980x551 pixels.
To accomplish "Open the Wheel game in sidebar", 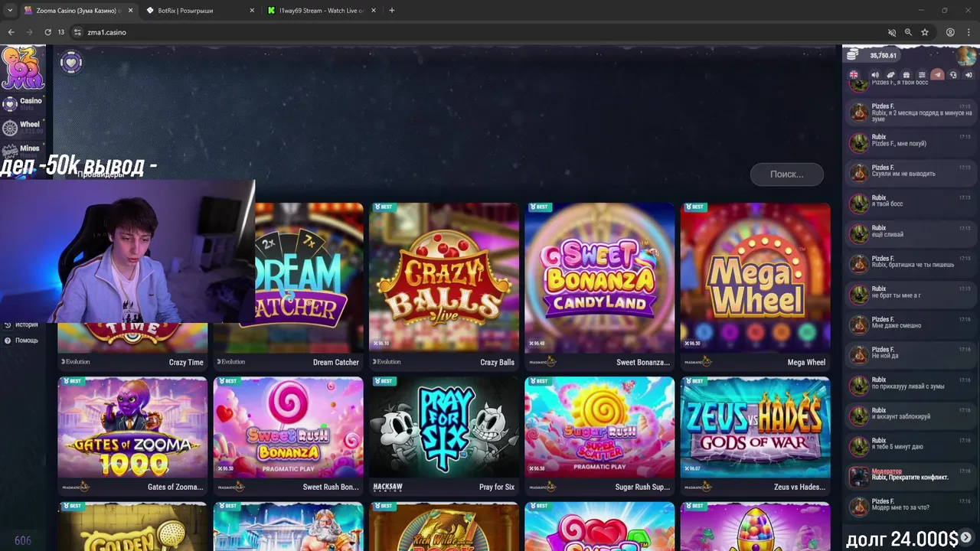I will (x=22, y=128).
